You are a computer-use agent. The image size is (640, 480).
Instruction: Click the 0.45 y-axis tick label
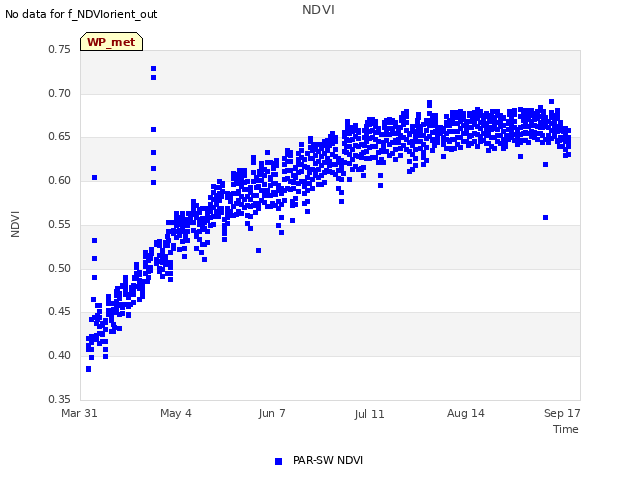pyautogui.click(x=59, y=312)
